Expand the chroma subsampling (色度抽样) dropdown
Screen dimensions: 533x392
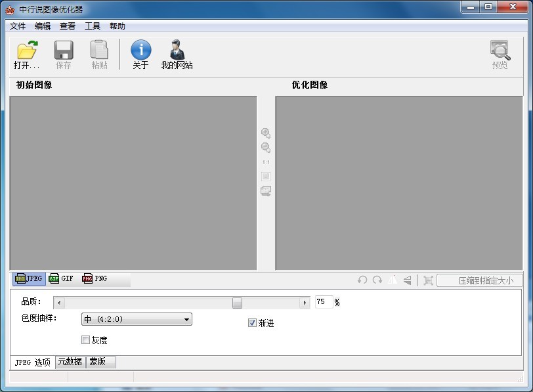(x=187, y=320)
